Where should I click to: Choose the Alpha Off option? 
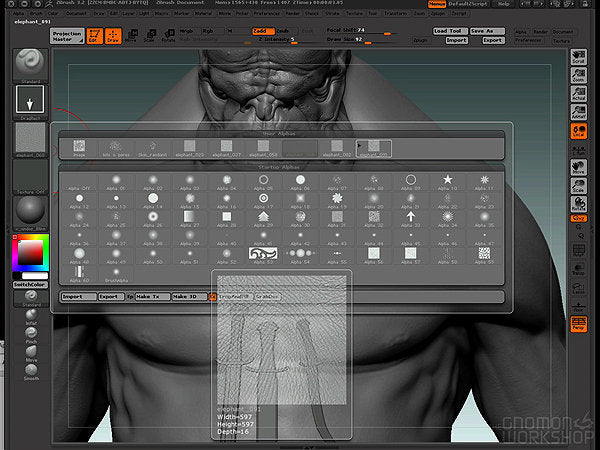click(x=81, y=180)
